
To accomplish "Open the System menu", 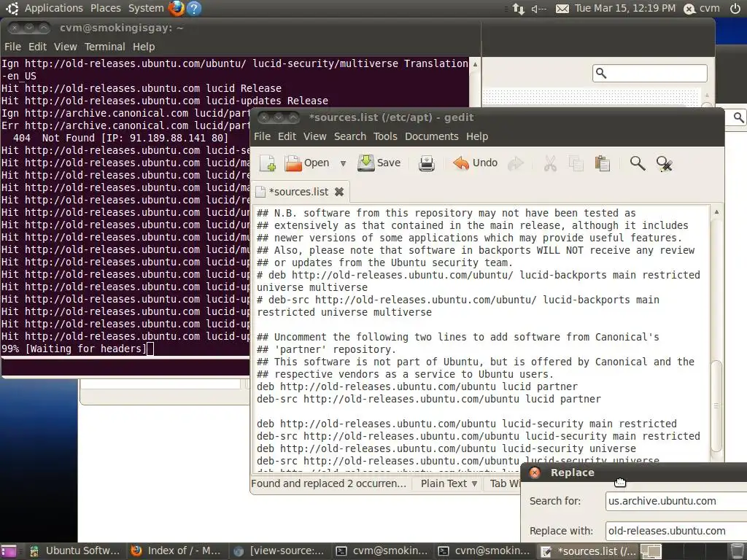I will [146, 8].
